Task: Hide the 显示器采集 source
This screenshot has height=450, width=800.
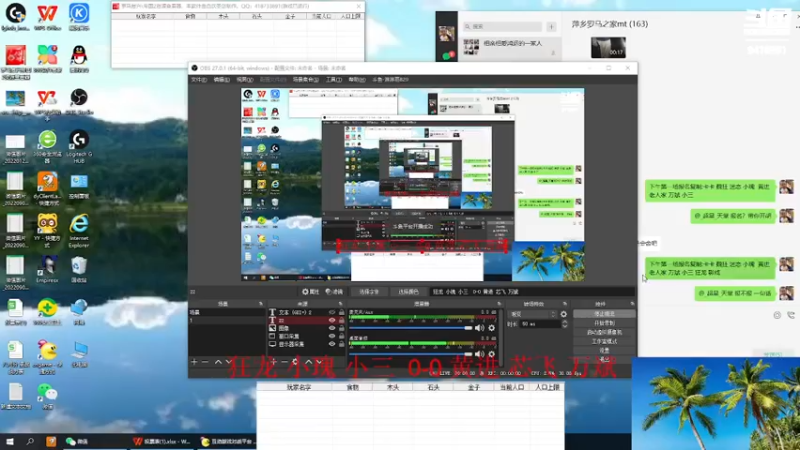Action: (332, 344)
